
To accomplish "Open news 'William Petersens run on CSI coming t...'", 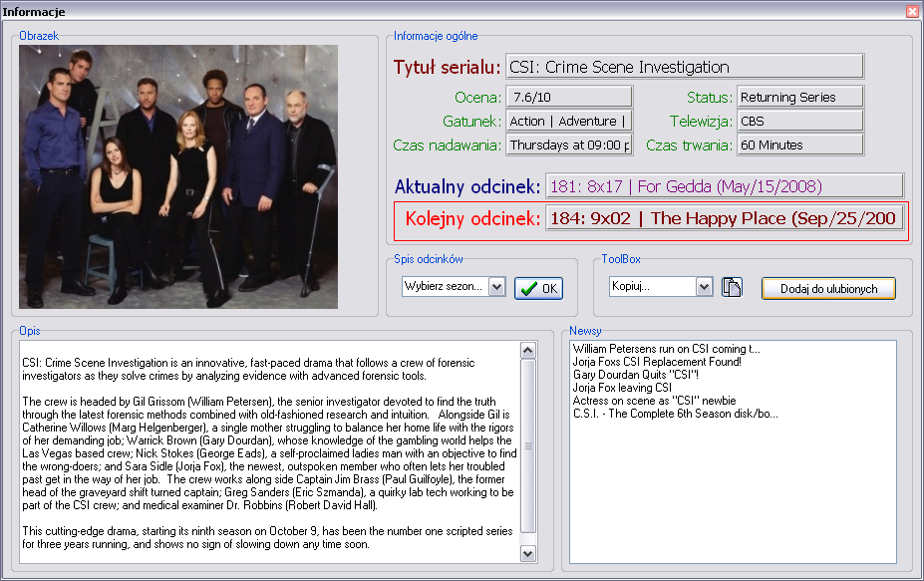I will coord(667,349).
